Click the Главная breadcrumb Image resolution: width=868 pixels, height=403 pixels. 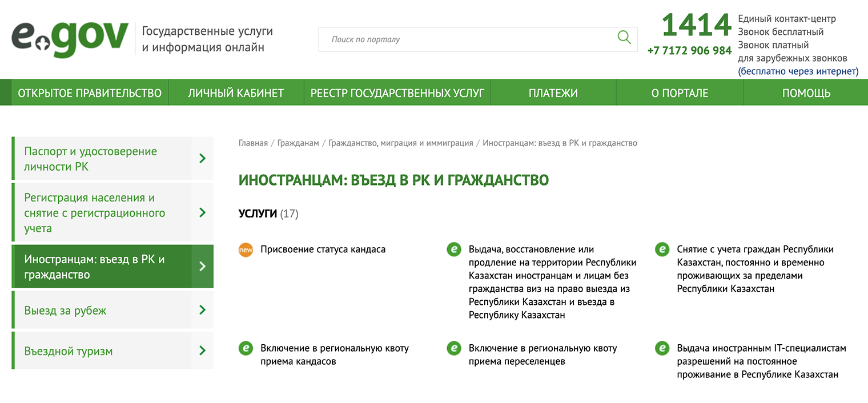point(253,143)
